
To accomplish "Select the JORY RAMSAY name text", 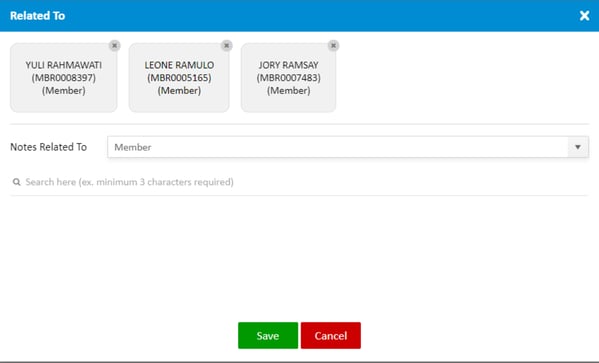I will (x=288, y=65).
